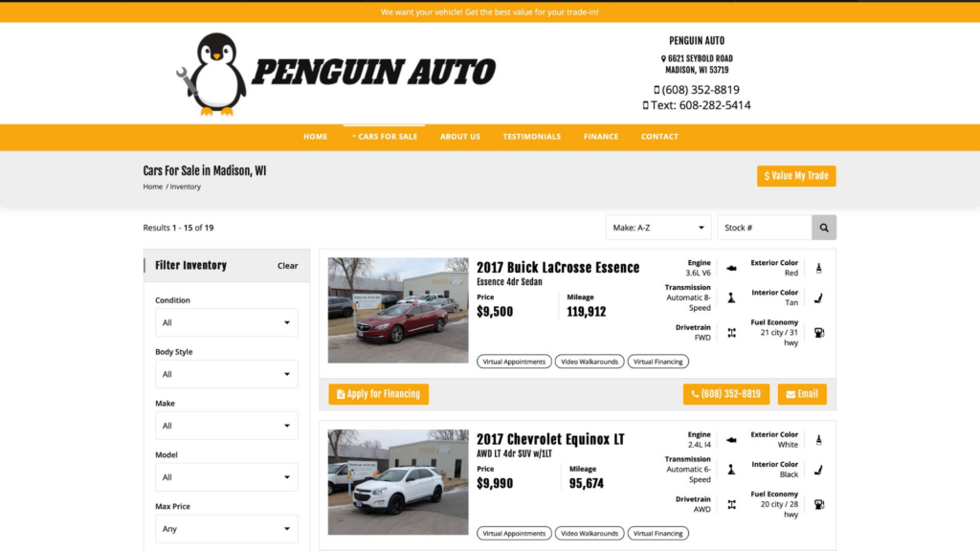This screenshot has height=551, width=980.
Task: Go to the Home nav item
Action: (x=315, y=136)
